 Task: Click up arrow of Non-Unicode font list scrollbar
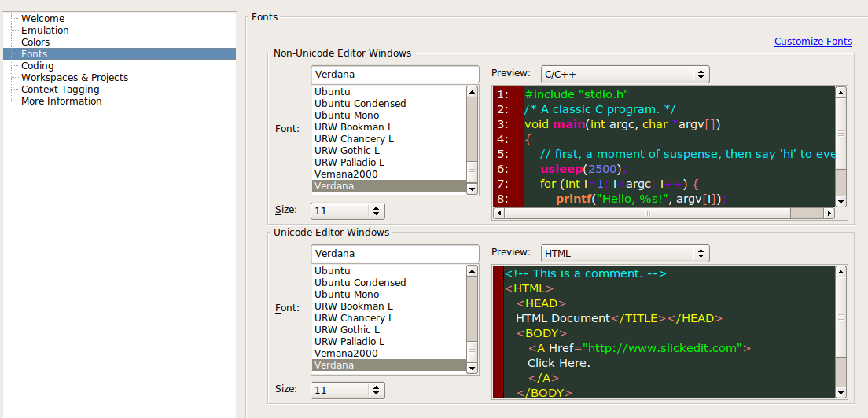472,92
